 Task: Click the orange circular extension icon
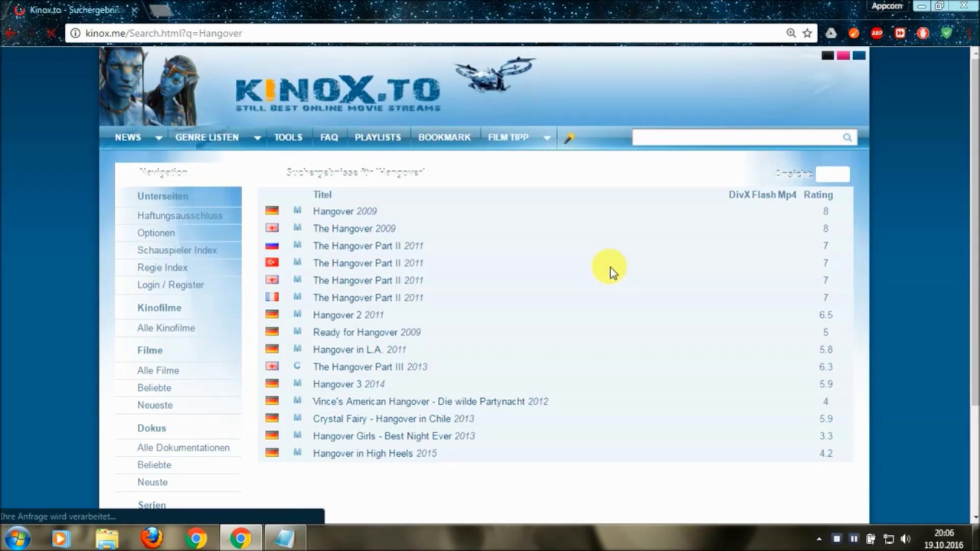(854, 34)
